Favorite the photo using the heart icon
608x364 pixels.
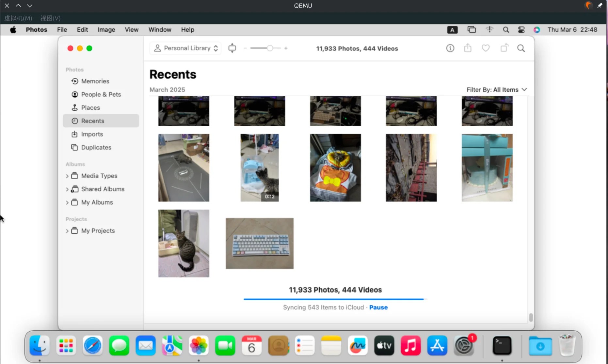click(486, 48)
